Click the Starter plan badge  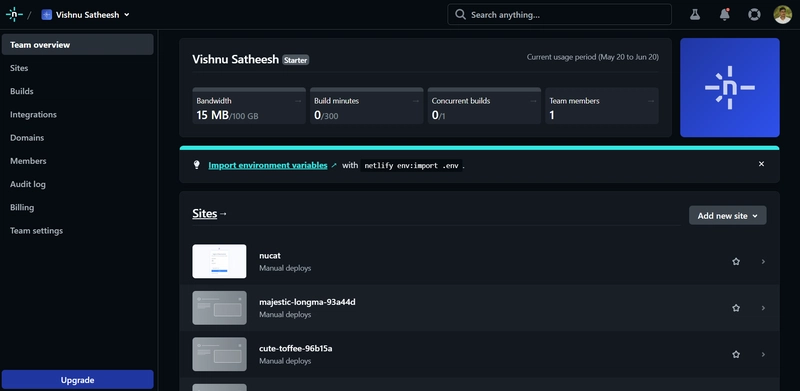(295, 60)
